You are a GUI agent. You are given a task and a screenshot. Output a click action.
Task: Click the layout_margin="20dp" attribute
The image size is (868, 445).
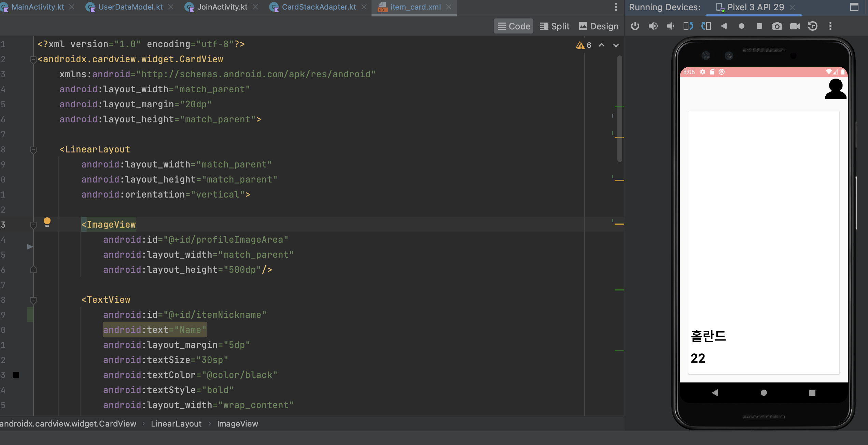pos(136,104)
